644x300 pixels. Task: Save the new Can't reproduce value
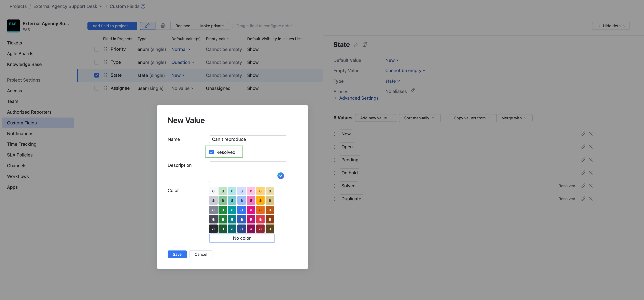coord(177,254)
